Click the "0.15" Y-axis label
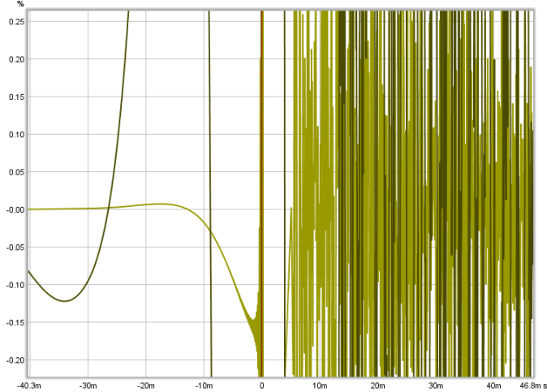Image resolution: width=547 pixels, height=392 pixels. [17, 97]
